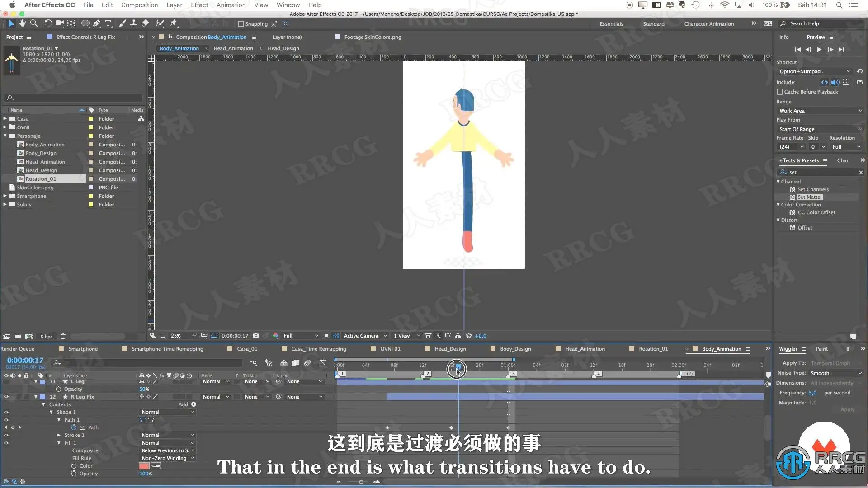Click the play button in Preview panel

tap(819, 50)
